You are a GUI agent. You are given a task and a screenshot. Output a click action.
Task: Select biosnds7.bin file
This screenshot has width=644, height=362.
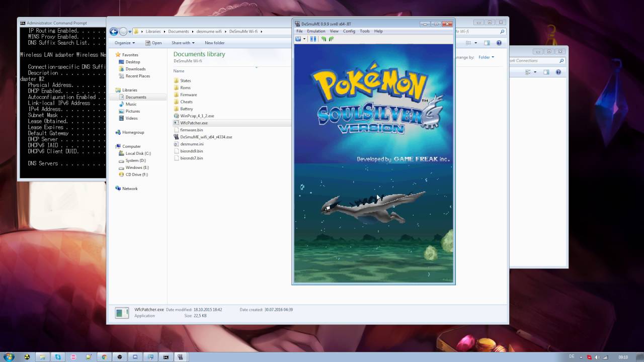click(x=191, y=158)
